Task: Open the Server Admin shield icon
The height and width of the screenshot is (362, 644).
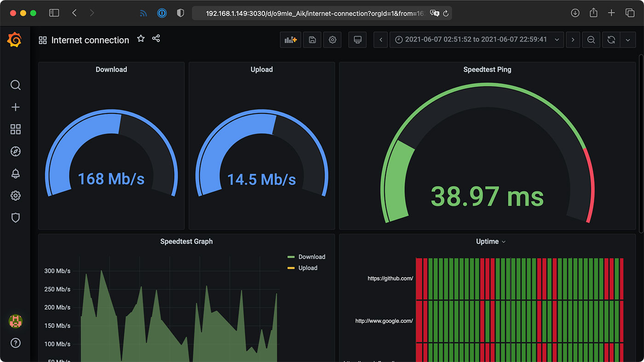Action: pyautogui.click(x=16, y=218)
